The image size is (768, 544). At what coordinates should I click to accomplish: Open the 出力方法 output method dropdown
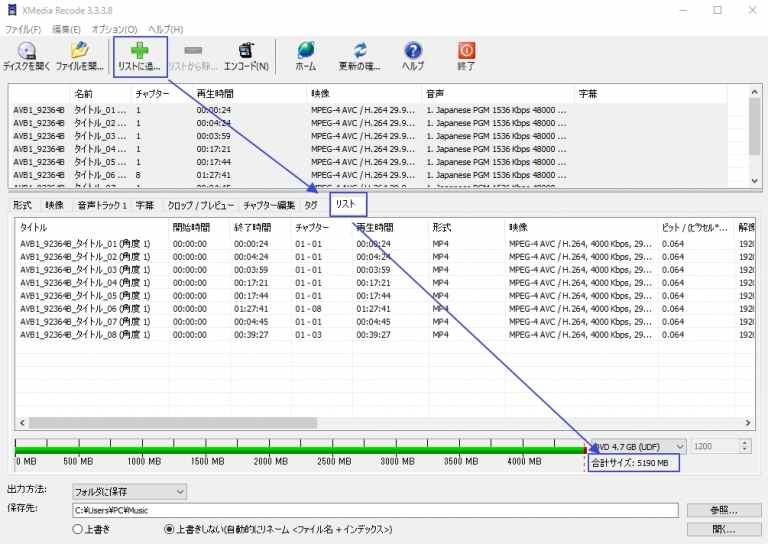point(129,491)
